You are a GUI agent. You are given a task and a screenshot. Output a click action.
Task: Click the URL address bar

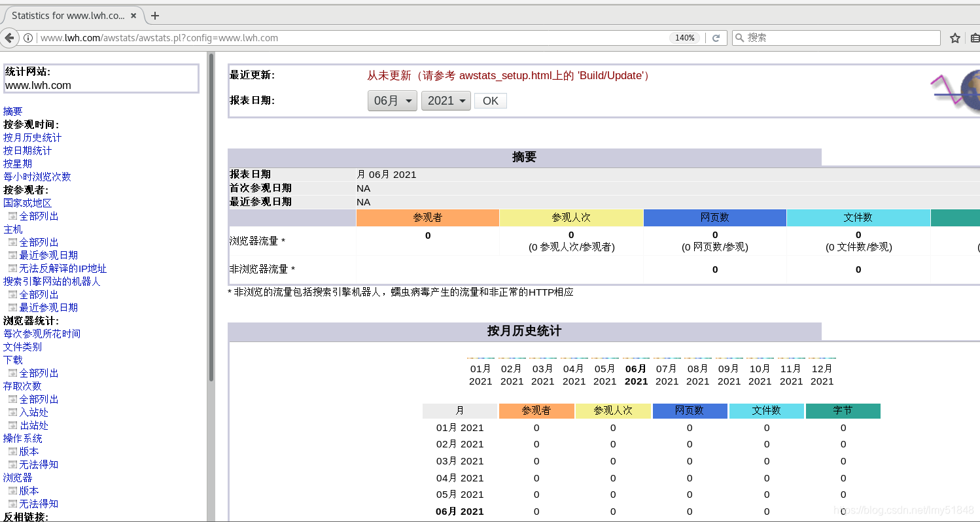point(353,38)
